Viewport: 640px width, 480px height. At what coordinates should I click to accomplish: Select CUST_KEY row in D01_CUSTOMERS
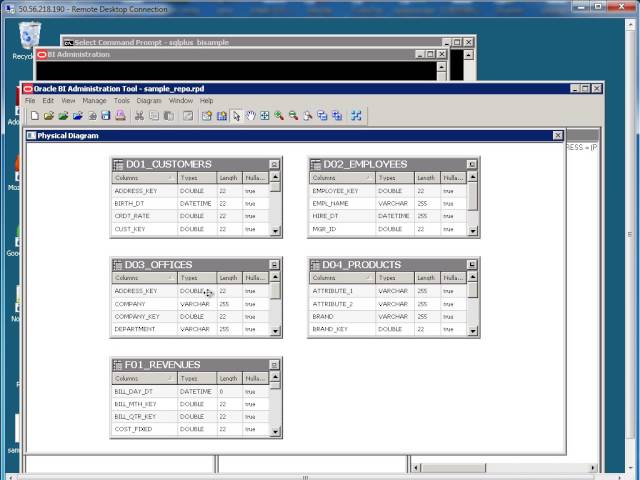tap(190, 229)
